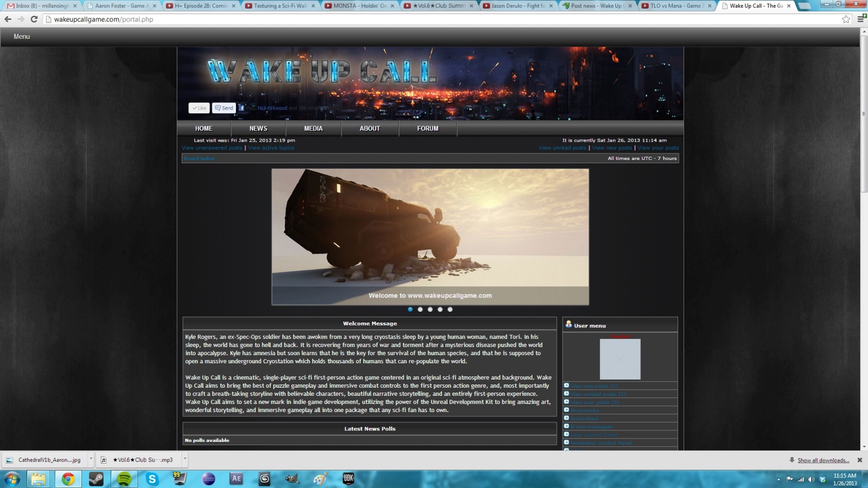Open the MEDIA navigation item
The image size is (868, 488).
click(313, 129)
